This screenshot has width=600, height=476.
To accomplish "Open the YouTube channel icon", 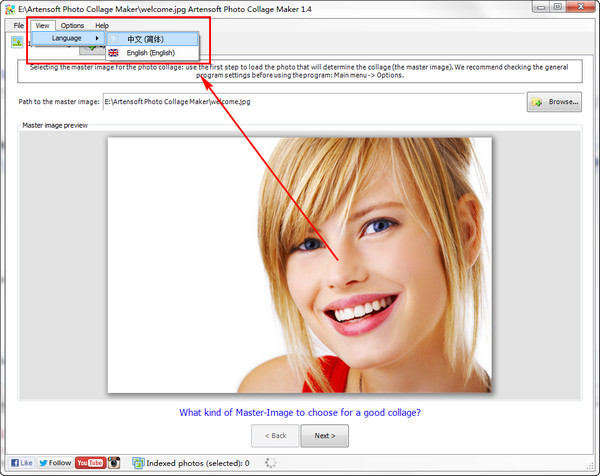I will click(90, 463).
